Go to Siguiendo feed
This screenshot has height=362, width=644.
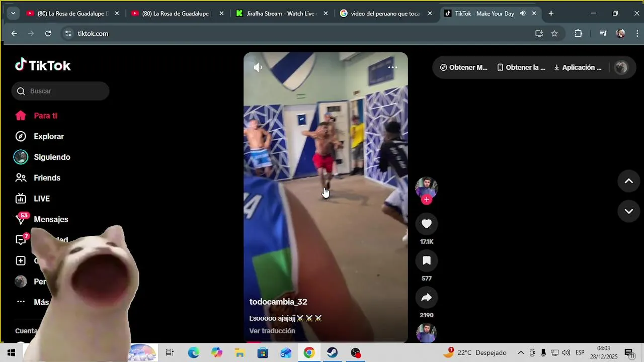click(x=42, y=157)
